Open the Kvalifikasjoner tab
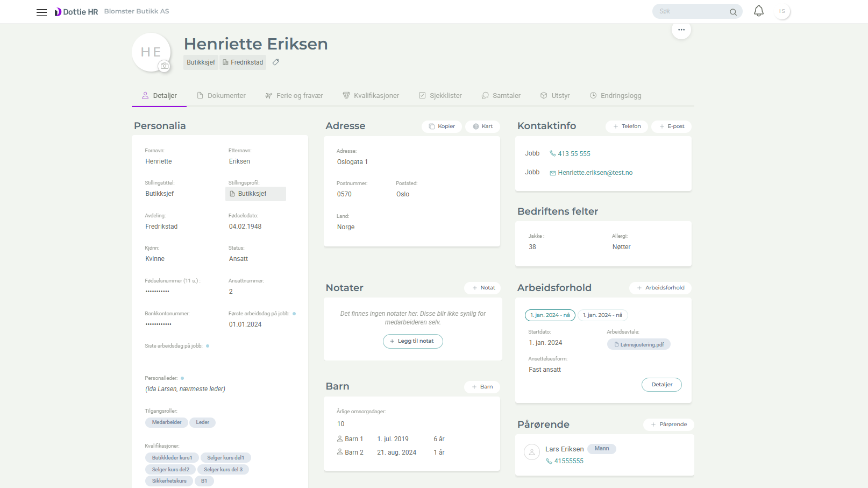The height and width of the screenshot is (488, 868). 376,95
